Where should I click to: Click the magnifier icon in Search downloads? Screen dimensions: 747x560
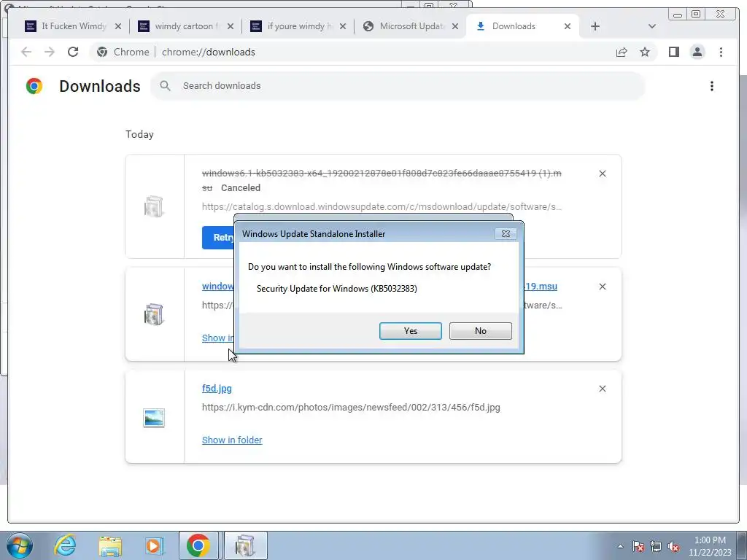[x=166, y=86]
